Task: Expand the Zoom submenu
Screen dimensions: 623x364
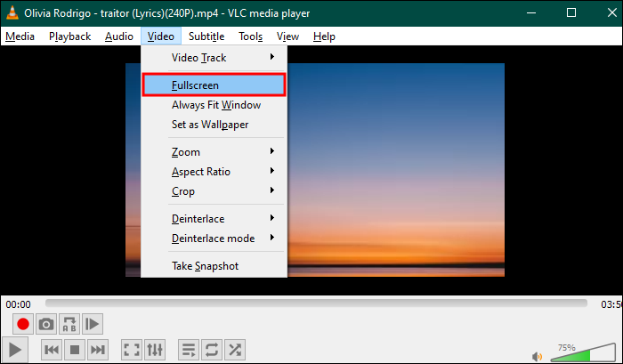Action: pos(214,152)
